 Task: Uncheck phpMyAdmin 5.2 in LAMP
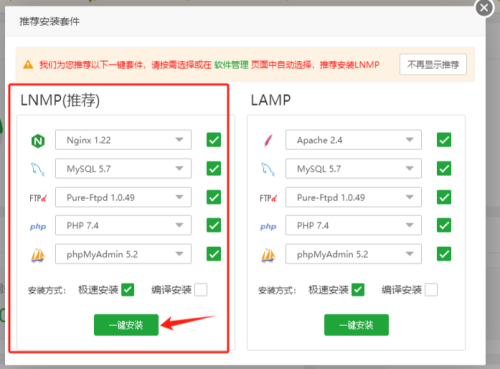[444, 254]
